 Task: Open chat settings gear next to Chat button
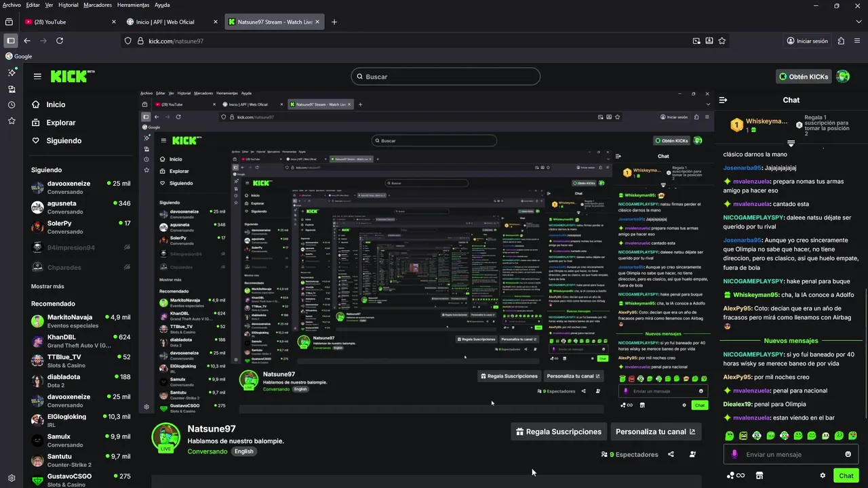823,476
